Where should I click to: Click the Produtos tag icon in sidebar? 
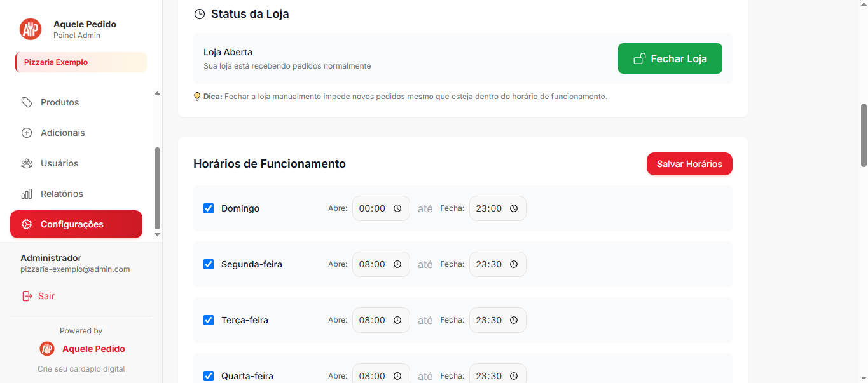27,102
